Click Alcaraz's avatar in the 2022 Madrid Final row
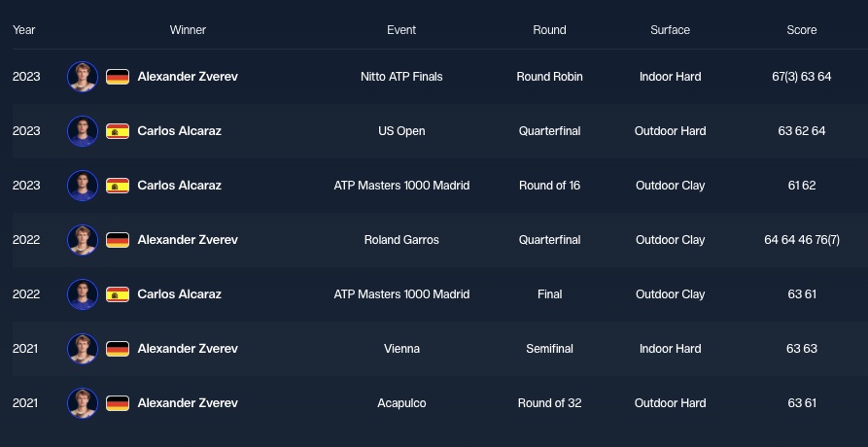 tap(83, 294)
